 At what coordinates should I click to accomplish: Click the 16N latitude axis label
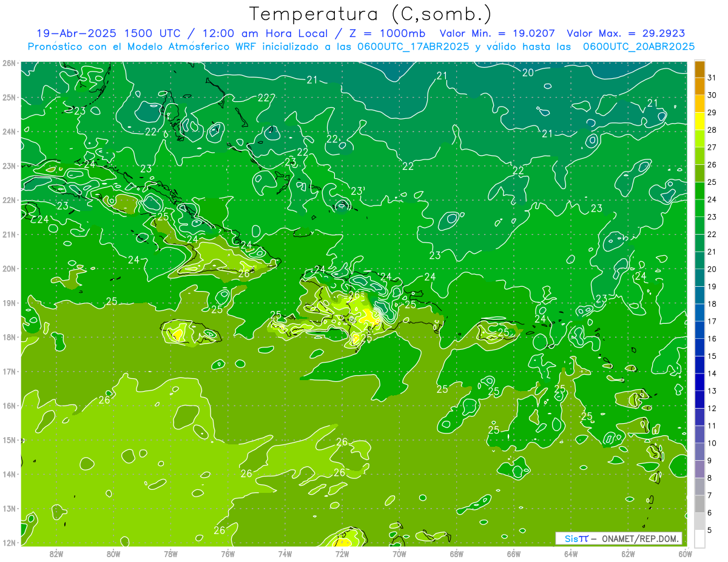[x=8, y=406]
